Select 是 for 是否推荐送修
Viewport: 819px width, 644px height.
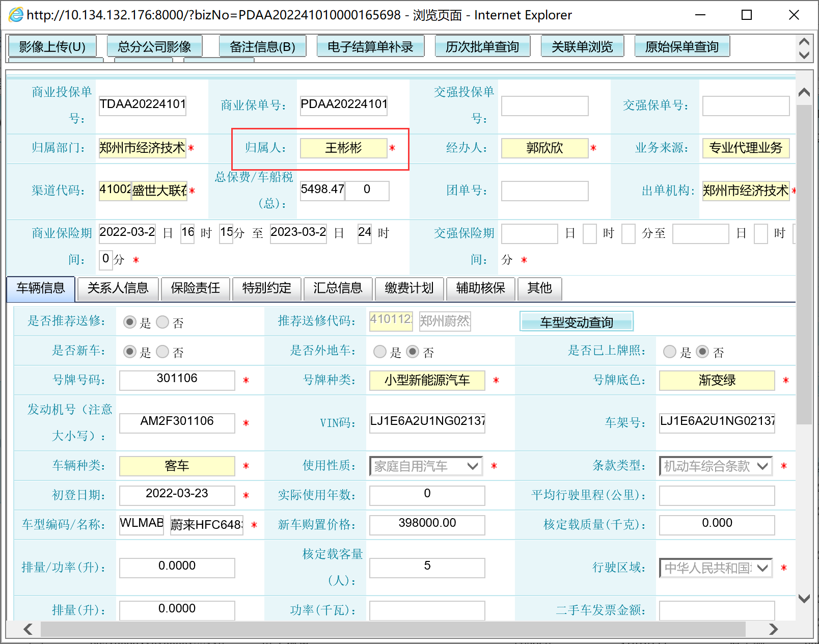[130, 322]
